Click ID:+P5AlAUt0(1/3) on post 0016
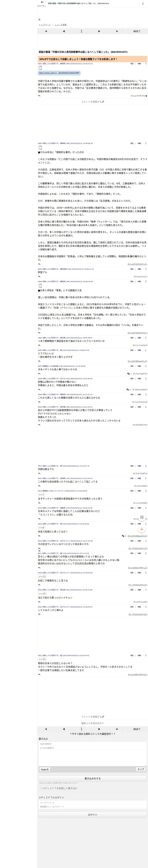Image resolution: width=148 pixels, height=868 pixels. [x=138, y=548]
